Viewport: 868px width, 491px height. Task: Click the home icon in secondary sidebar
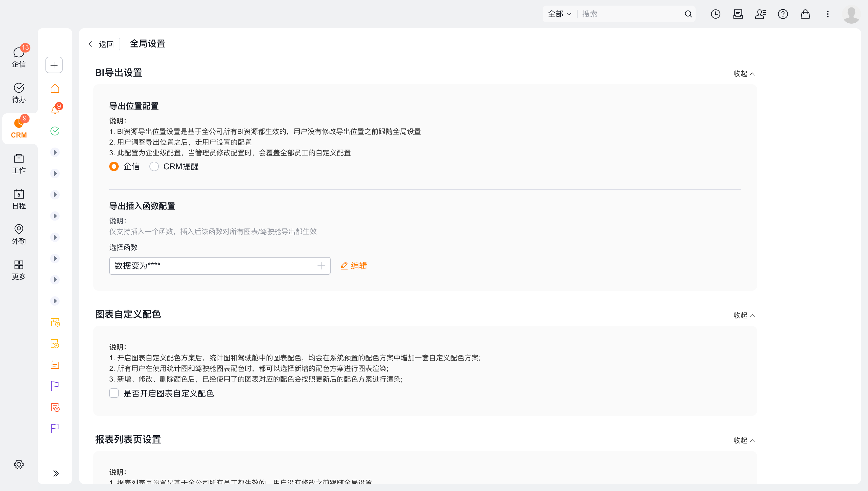click(55, 88)
